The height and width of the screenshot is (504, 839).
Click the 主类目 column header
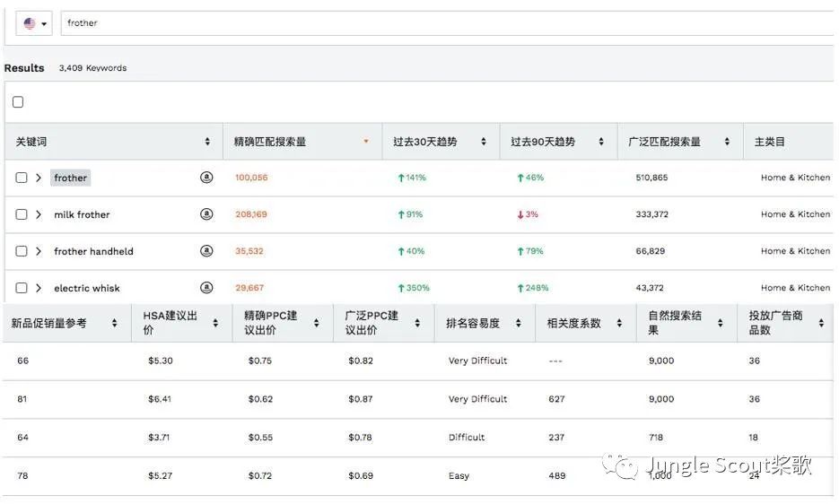tap(769, 142)
